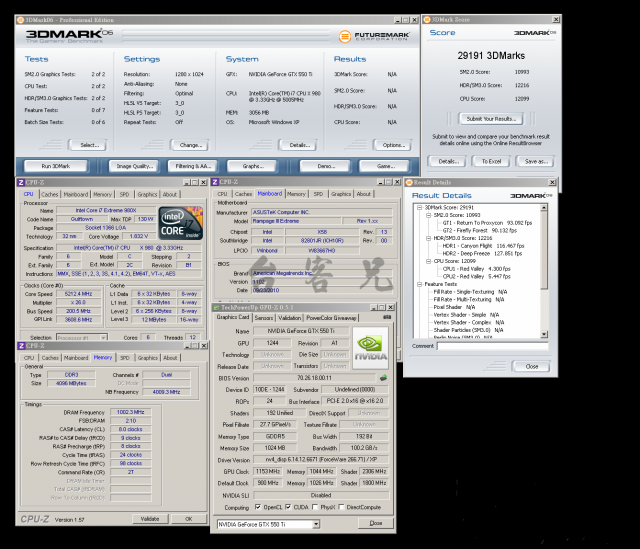Image resolution: width=640 pixels, height=549 pixels.
Task: Click Select... under Tests
Action: (x=88, y=145)
